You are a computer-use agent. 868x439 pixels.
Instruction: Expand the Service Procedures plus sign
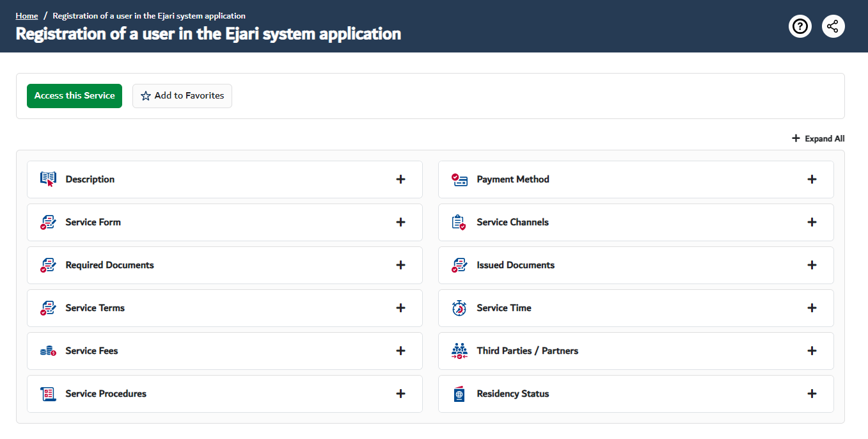pyautogui.click(x=400, y=394)
